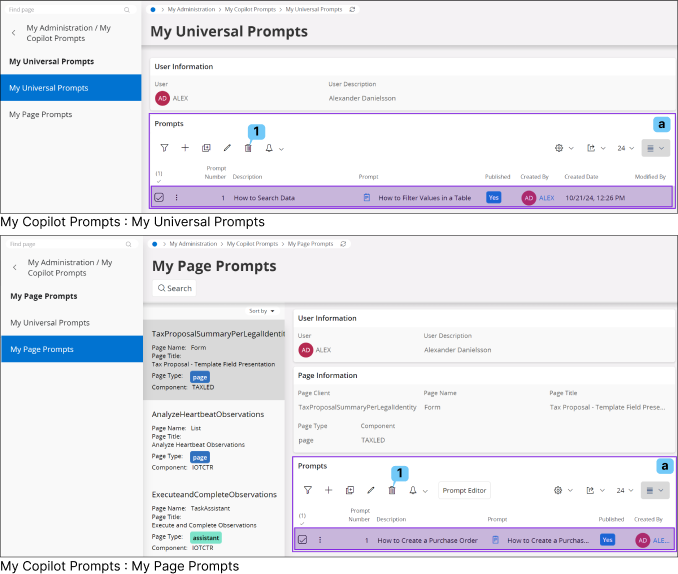Click the back arrow beside My Administration in top sidebar

(13, 33)
